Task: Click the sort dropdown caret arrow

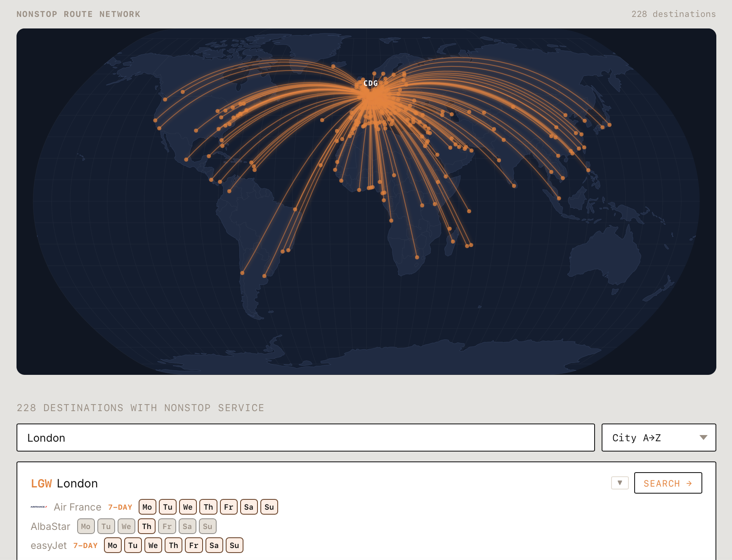Action: point(703,438)
